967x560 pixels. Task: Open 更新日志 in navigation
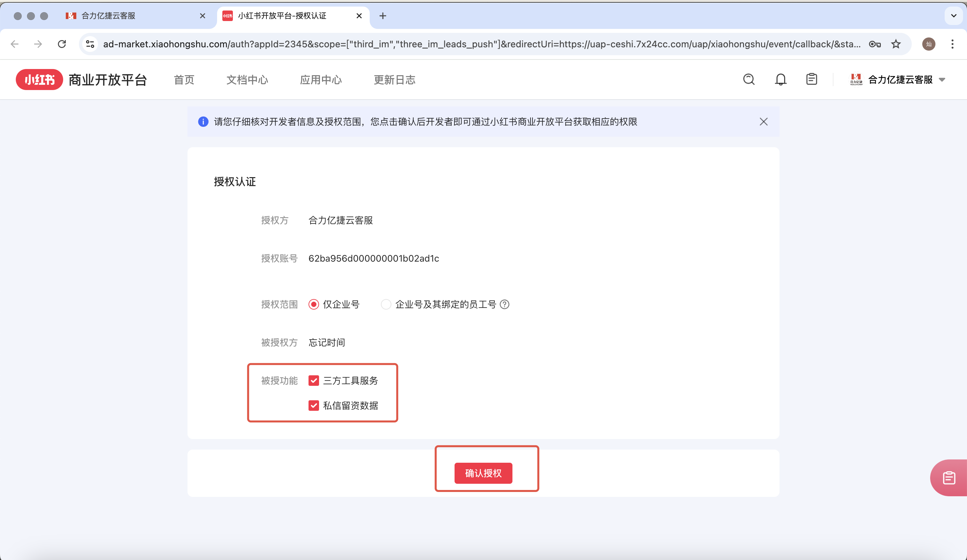click(x=394, y=80)
